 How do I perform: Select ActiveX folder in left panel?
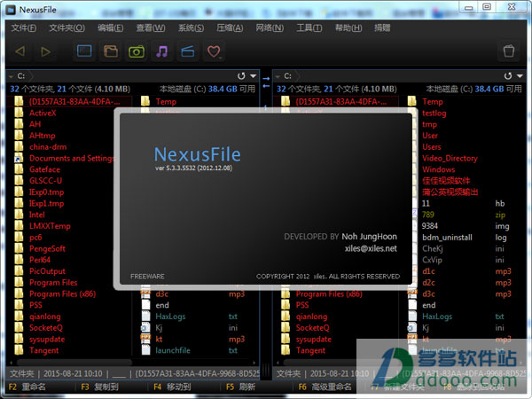tap(43, 113)
